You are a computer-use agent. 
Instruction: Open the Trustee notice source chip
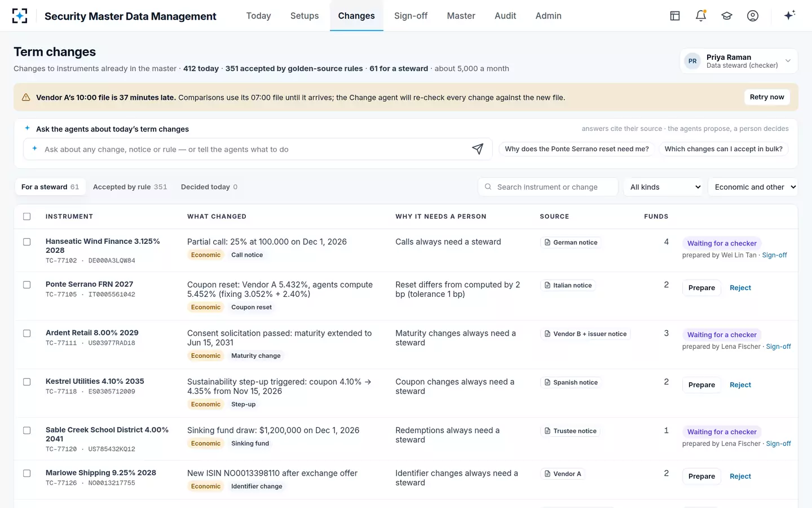(x=570, y=431)
